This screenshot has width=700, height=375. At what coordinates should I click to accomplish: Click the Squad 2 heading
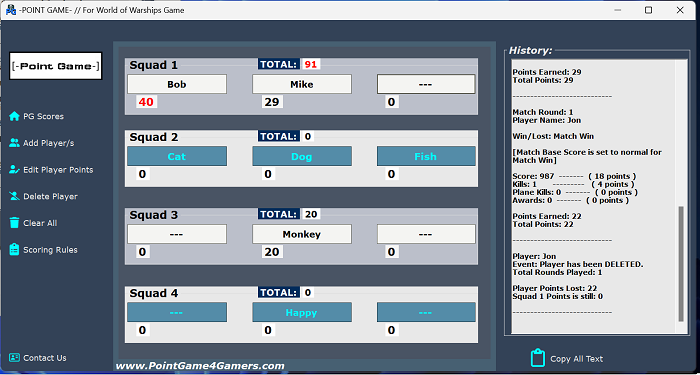pos(154,137)
